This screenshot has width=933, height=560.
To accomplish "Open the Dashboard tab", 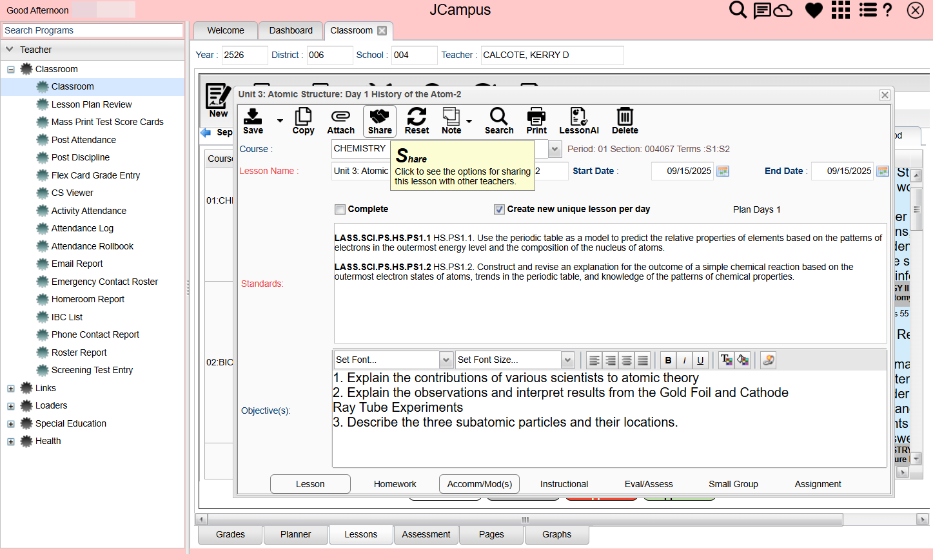I will (291, 30).
